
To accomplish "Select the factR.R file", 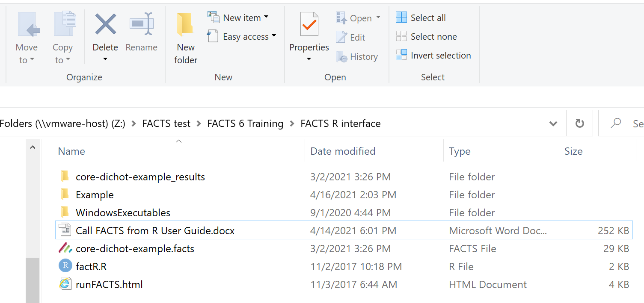I will [91, 267].
